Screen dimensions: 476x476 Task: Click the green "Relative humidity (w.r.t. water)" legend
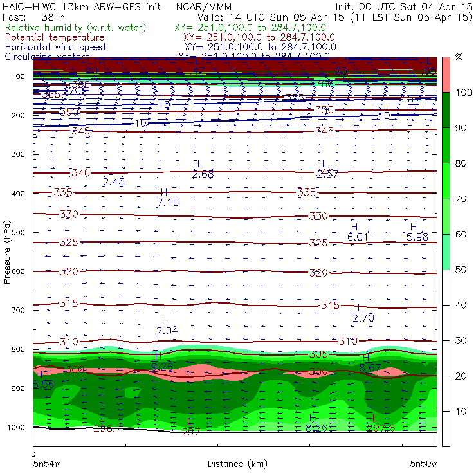[76, 28]
